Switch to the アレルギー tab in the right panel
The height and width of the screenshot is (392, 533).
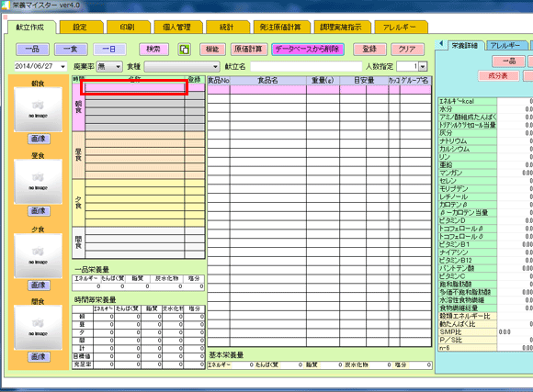point(505,45)
